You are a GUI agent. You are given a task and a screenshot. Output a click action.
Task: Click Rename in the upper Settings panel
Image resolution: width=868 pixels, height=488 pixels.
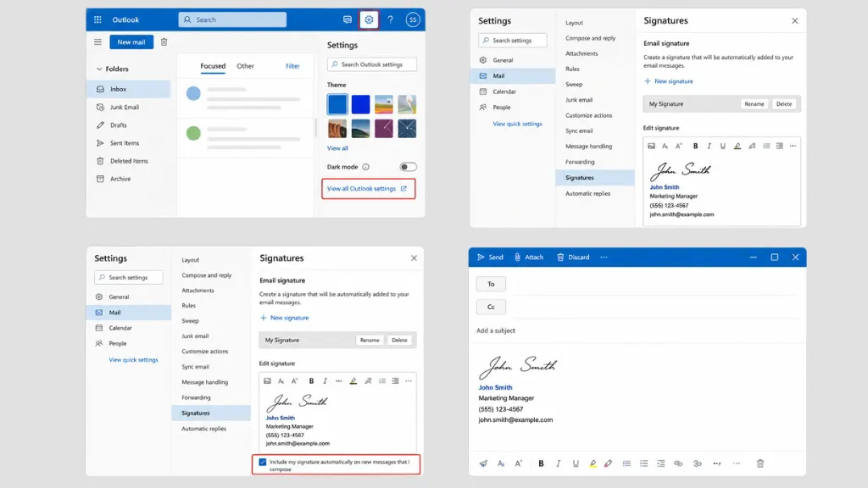pos(754,104)
